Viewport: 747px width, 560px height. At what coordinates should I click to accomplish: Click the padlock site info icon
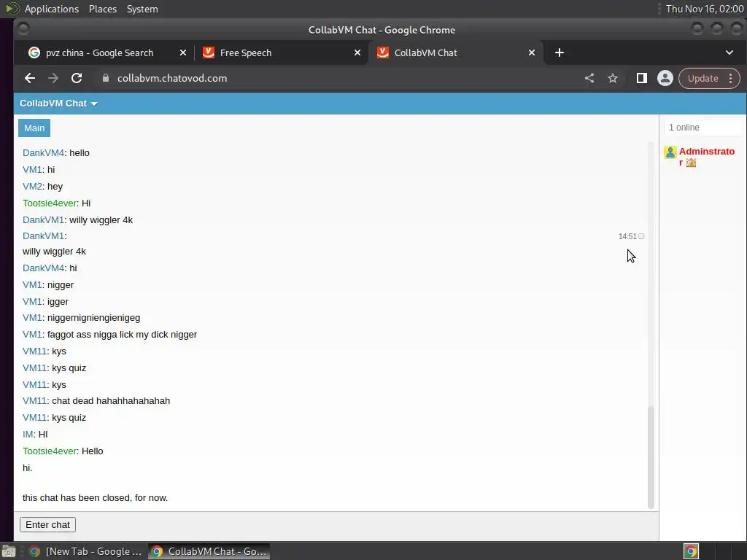tap(106, 78)
